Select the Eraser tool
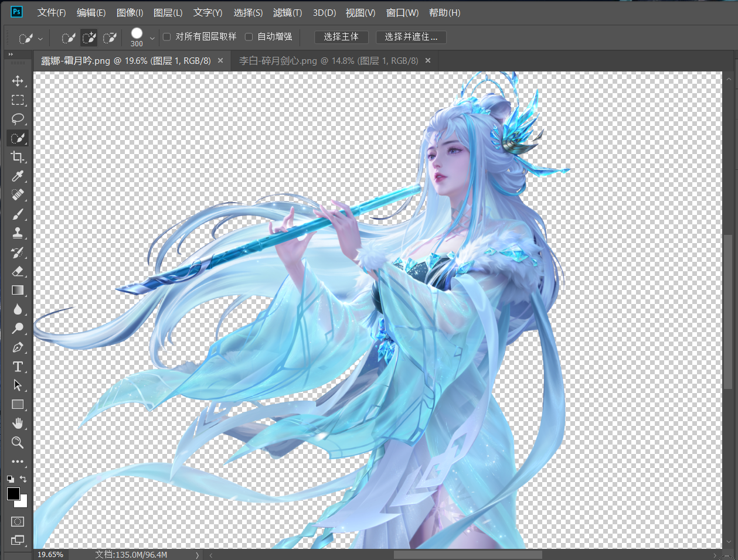 click(18, 271)
